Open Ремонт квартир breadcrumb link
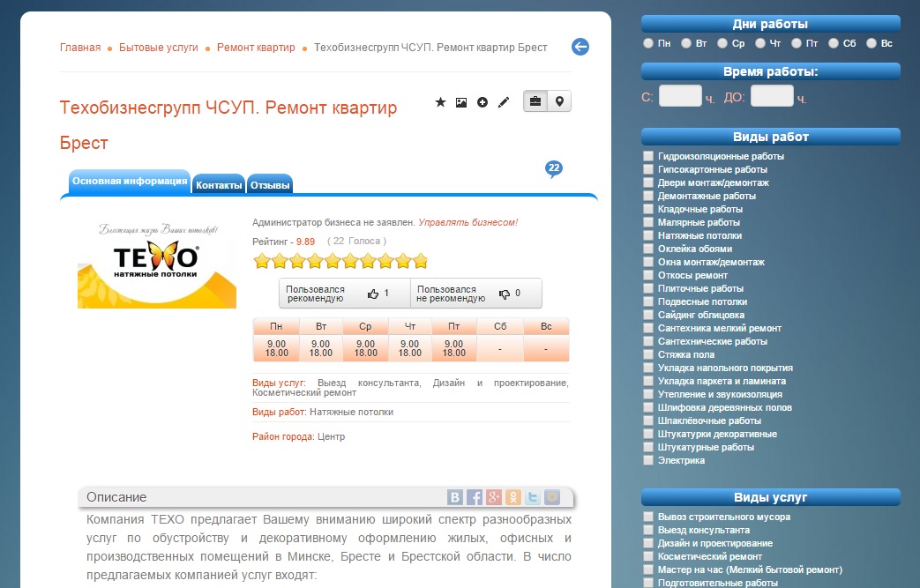 coord(256,48)
